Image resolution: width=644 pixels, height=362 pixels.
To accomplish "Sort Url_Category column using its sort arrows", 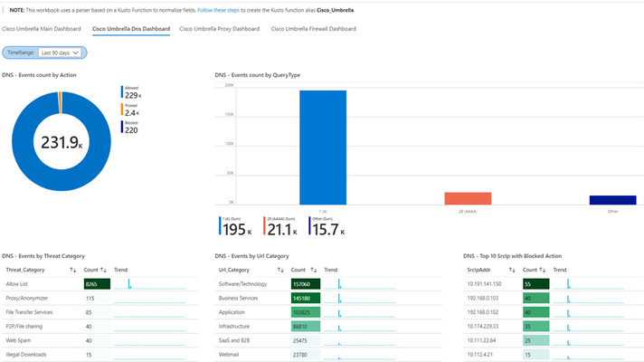I will [x=280, y=270].
